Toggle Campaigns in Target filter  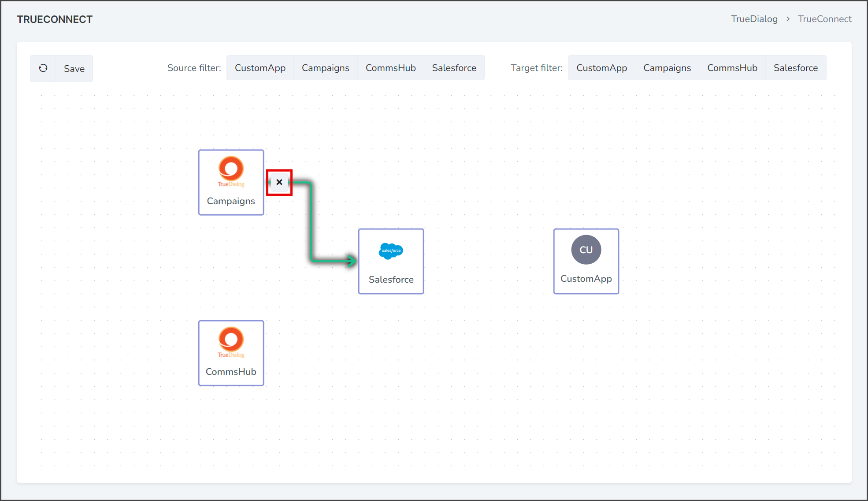click(667, 68)
